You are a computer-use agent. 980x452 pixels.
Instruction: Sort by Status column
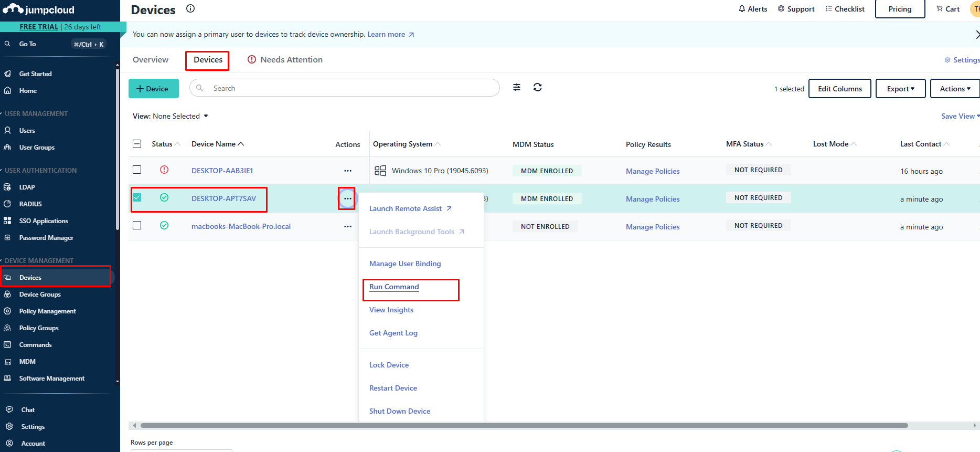166,144
